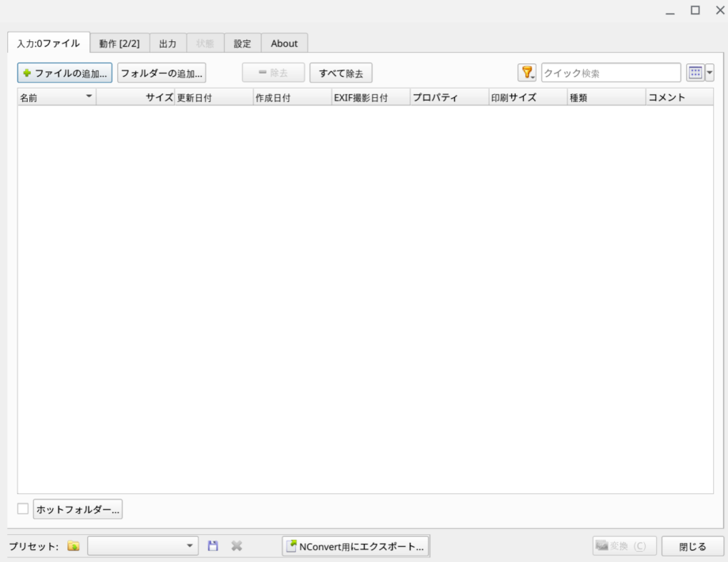
Task: Click the 名前 column sort arrow
Action: point(89,97)
